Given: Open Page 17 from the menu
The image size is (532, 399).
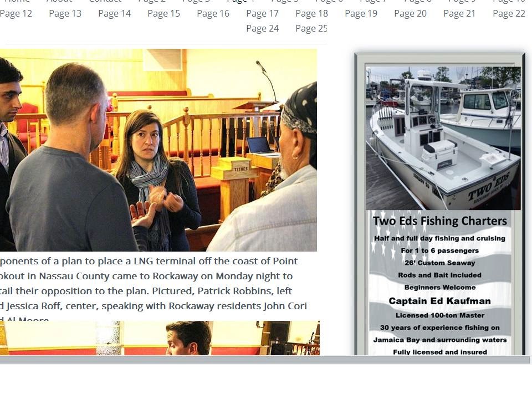Looking at the screenshot, I should point(262,13).
